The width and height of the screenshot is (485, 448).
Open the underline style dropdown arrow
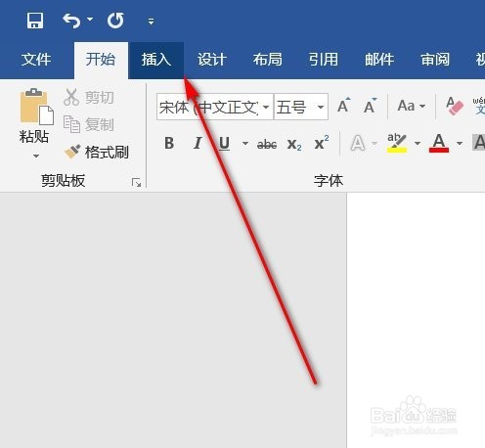click(245, 143)
